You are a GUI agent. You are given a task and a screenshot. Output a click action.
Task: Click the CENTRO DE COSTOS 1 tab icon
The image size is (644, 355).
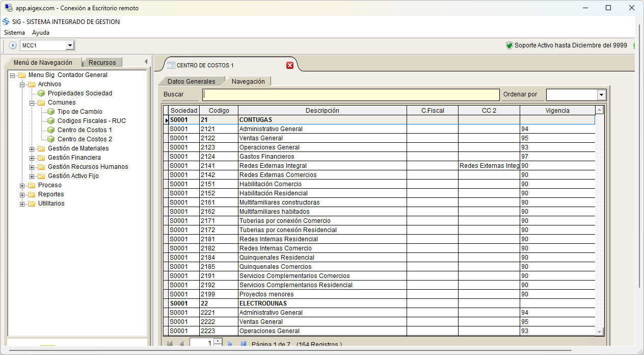(171, 65)
